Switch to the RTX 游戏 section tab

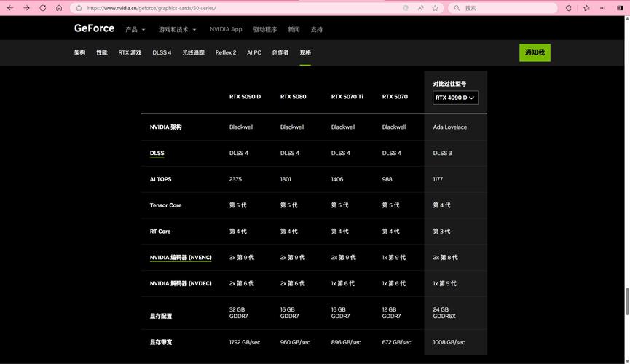[130, 52]
